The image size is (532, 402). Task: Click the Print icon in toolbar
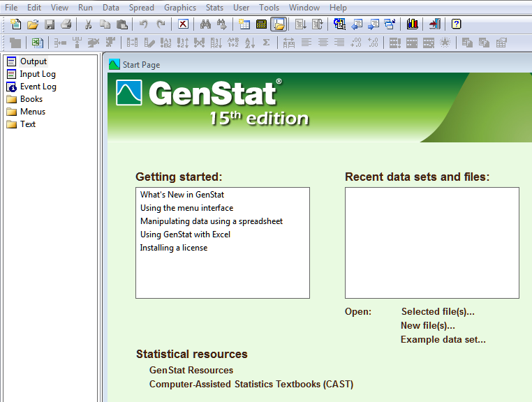point(66,24)
